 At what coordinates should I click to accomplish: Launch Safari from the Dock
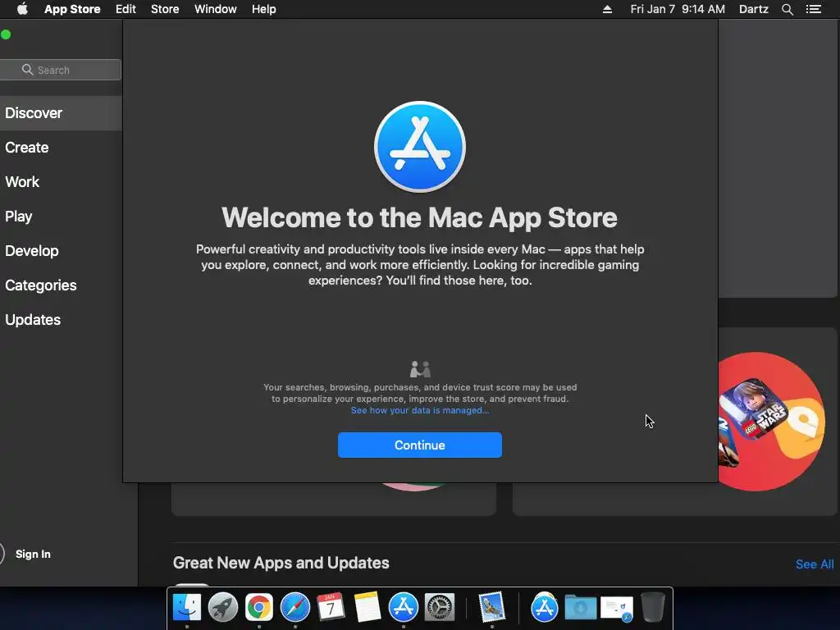pyautogui.click(x=295, y=608)
